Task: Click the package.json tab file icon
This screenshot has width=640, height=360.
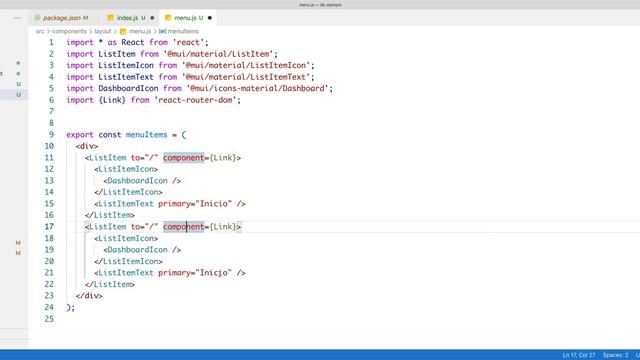Action: tap(37, 18)
